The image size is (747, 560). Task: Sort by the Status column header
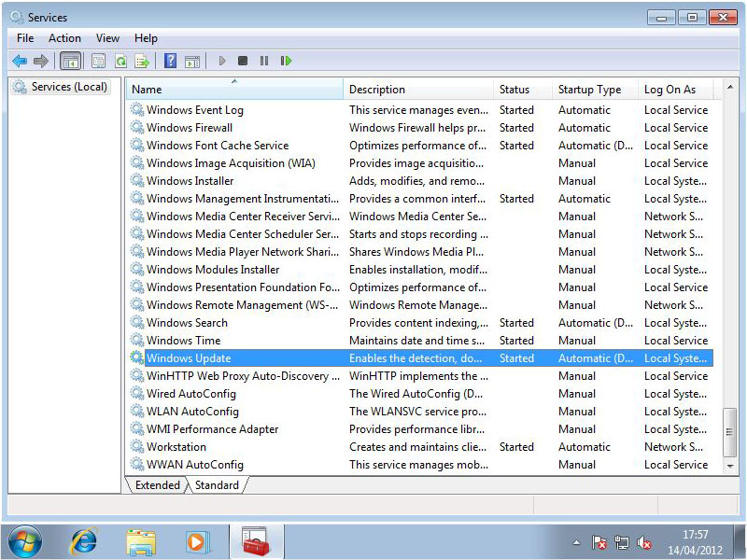[x=523, y=89]
